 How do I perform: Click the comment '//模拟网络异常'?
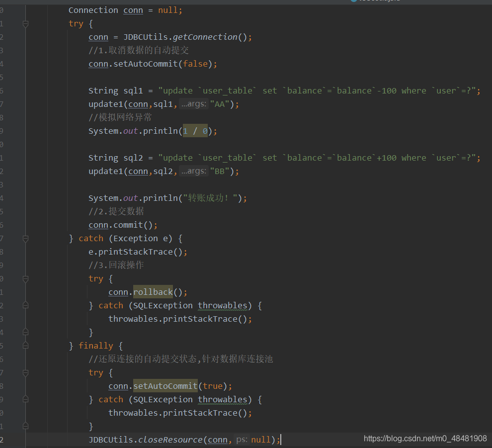pyautogui.click(x=120, y=117)
